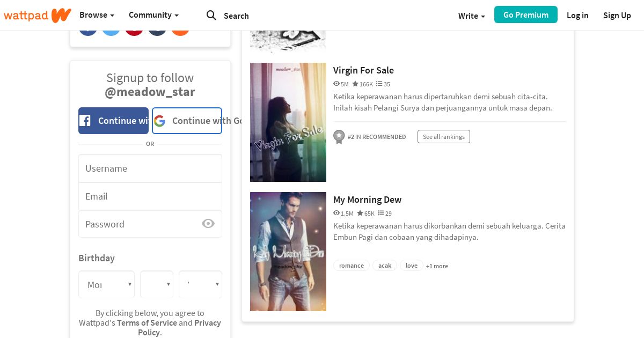Click chapters list icon for Virgin For Sale
Screen dimensions: 644x338
click(379, 84)
